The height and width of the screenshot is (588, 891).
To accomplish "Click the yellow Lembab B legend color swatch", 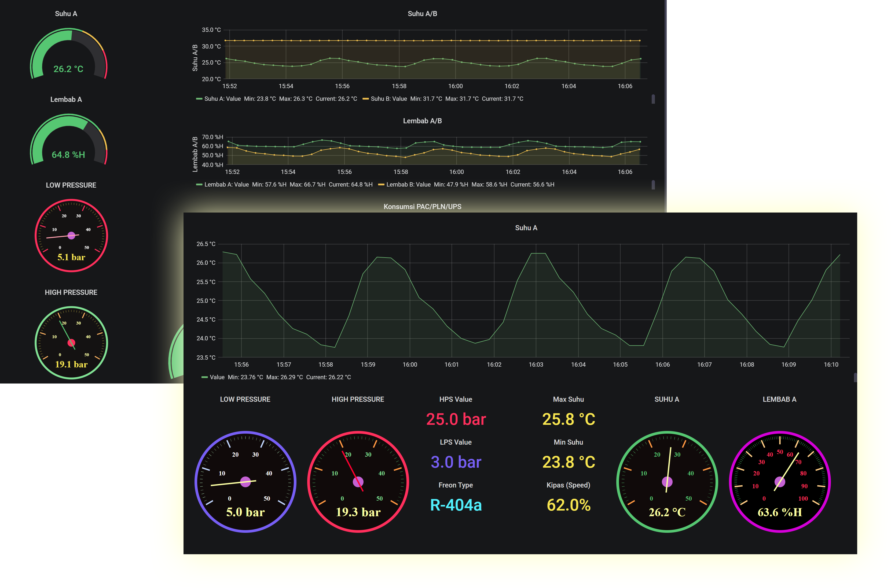I will click(x=381, y=184).
